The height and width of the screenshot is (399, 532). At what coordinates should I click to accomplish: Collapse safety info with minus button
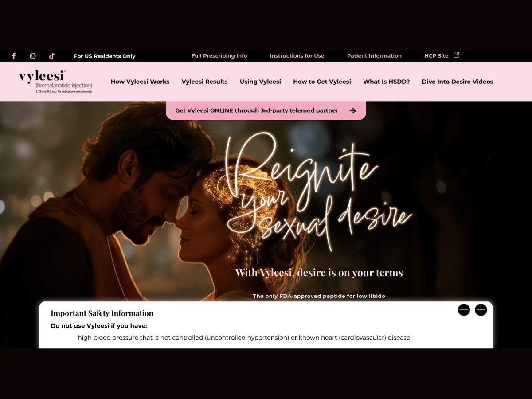pyautogui.click(x=464, y=310)
